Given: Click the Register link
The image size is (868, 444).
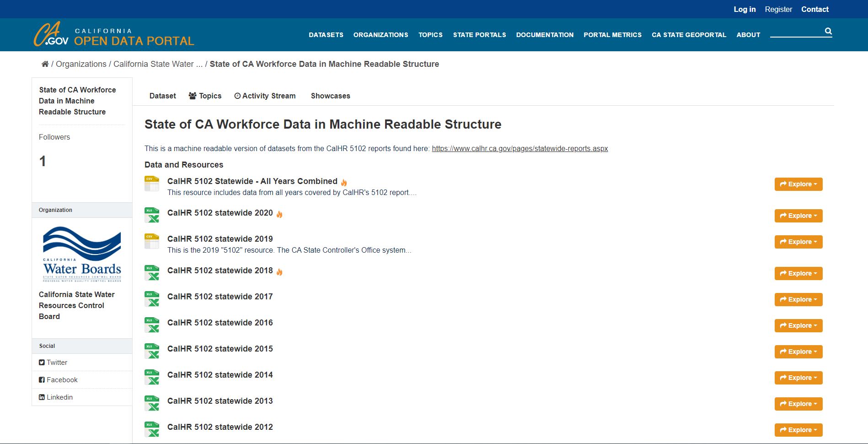Looking at the screenshot, I should [x=778, y=9].
